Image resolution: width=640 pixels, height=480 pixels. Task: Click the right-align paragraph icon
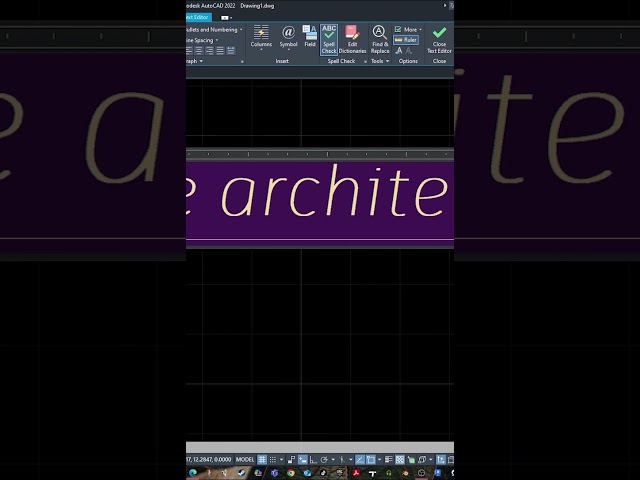tap(209, 50)
